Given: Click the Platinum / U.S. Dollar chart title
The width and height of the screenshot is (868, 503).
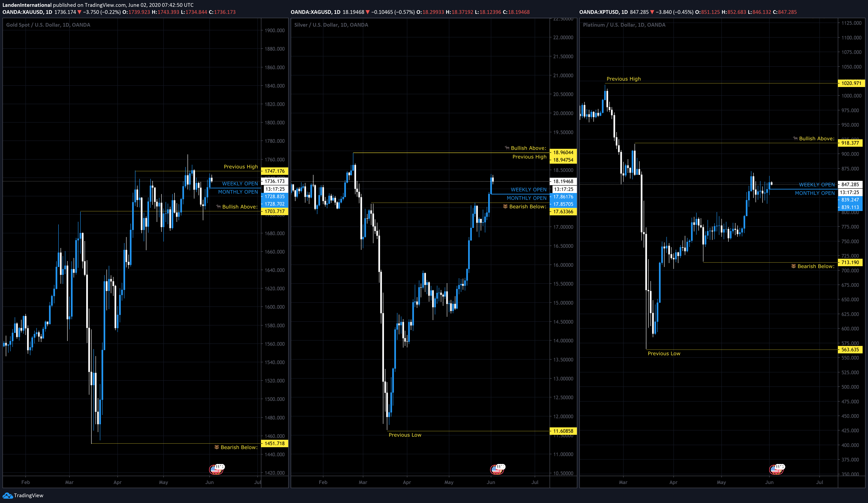Looking at the screenshot, I should coord(624,25).
